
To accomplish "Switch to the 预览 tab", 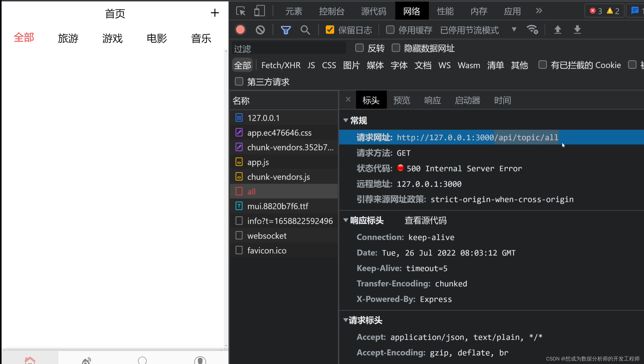I will tap(402, 100).
